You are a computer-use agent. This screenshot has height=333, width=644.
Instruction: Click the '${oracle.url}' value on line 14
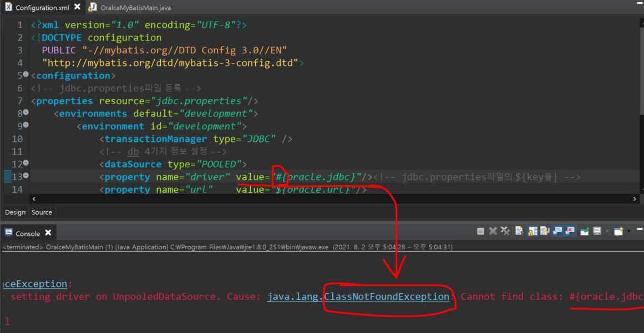click(315, 189)
